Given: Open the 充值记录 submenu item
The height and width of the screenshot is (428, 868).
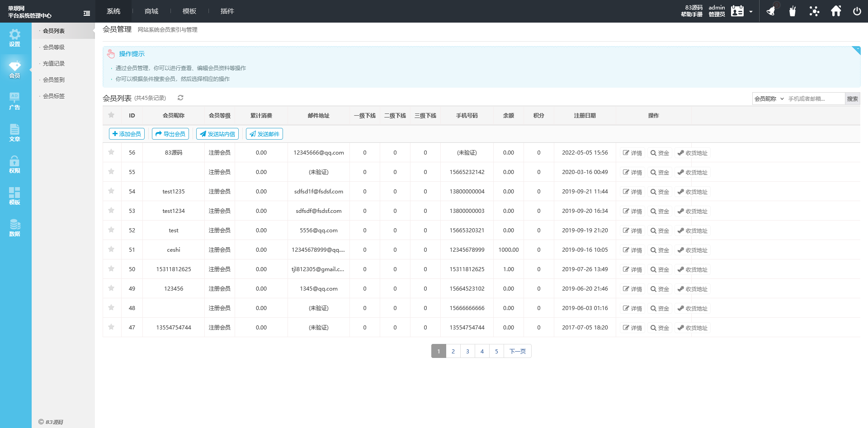Looking at the screenshot, I should pyautogui.click(x=54, y=63).
